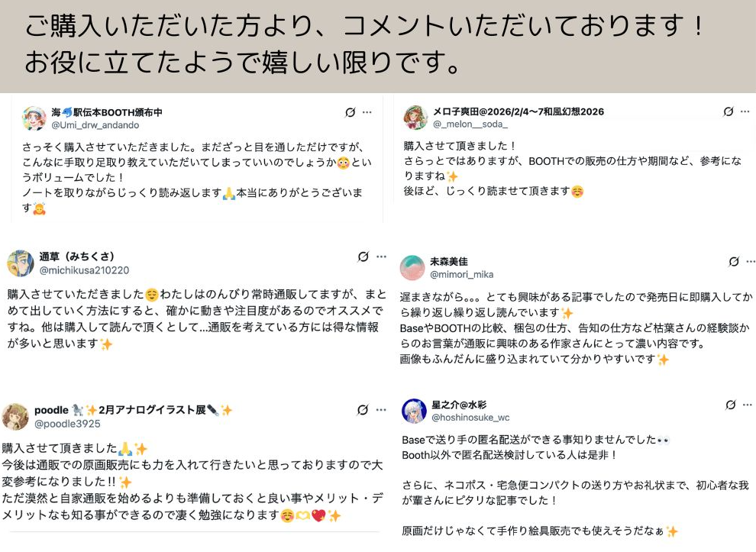The image size is (756, 552).
Task: Click poodle's profile avatar
Action: pos(15,417)
